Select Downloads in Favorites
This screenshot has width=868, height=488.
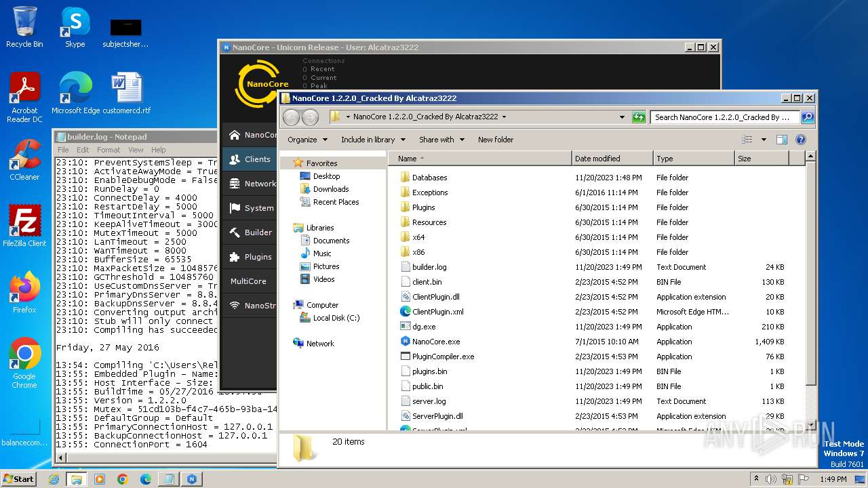[331, 189]
